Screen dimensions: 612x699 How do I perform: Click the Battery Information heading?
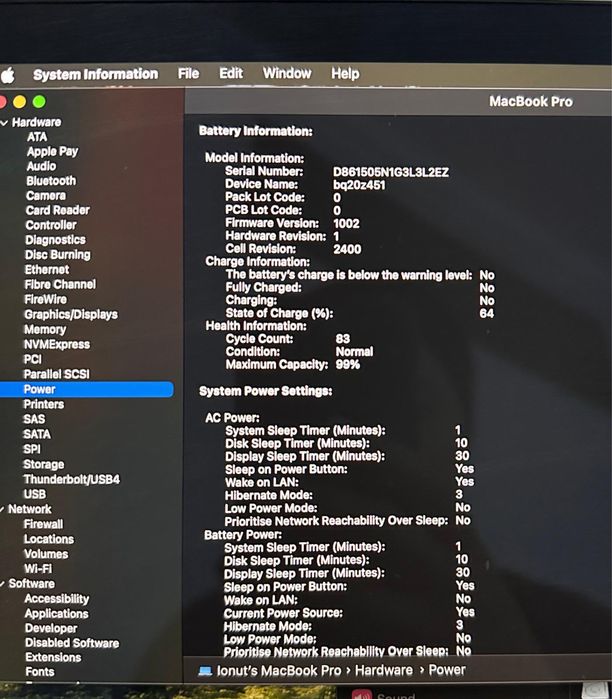coord(256,131)
